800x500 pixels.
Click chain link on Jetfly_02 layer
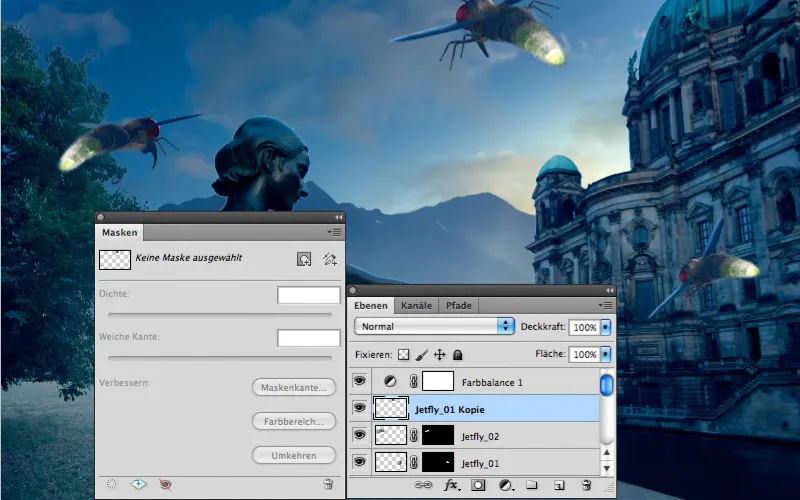pos(414,435)
